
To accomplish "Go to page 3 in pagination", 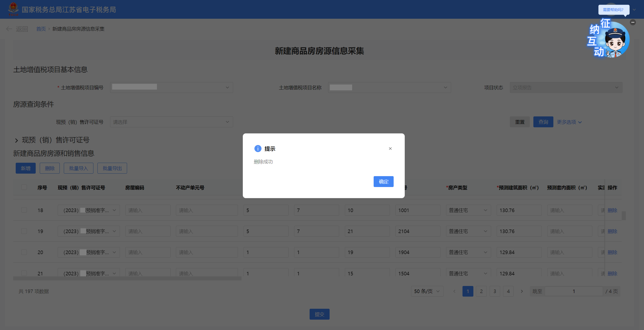I will click(495, 291).
